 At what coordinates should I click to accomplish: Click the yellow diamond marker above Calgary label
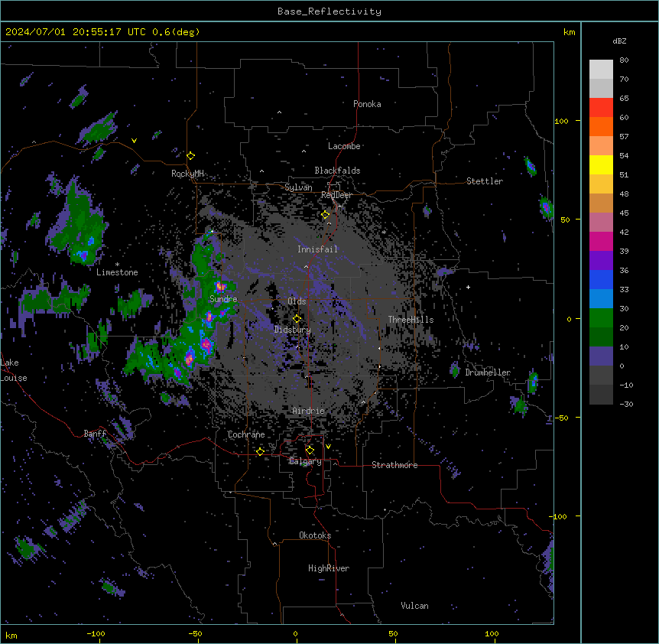coord(310,450)
